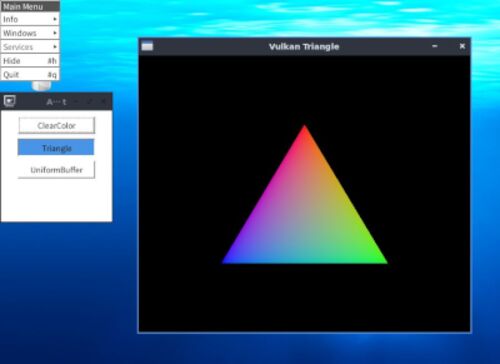Click the small window's title bar menu icon
This screenshot has width=500, height=364.
click(x=10, y=101)
